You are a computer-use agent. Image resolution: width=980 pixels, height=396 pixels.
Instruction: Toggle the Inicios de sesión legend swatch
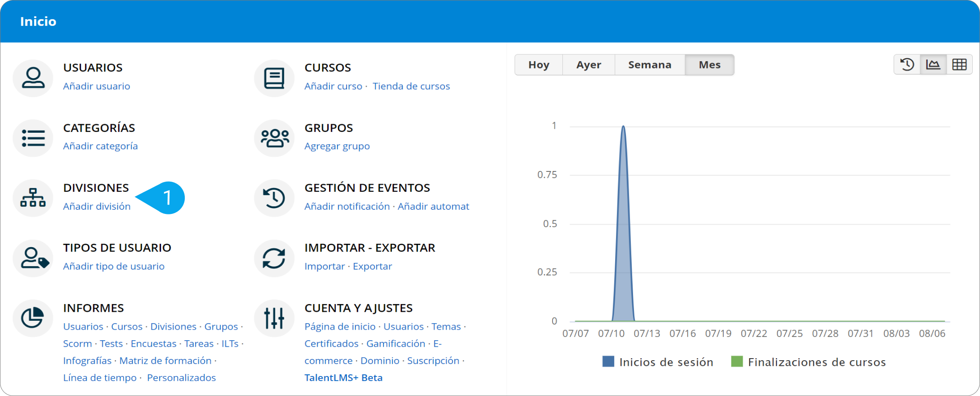point(608,362)
